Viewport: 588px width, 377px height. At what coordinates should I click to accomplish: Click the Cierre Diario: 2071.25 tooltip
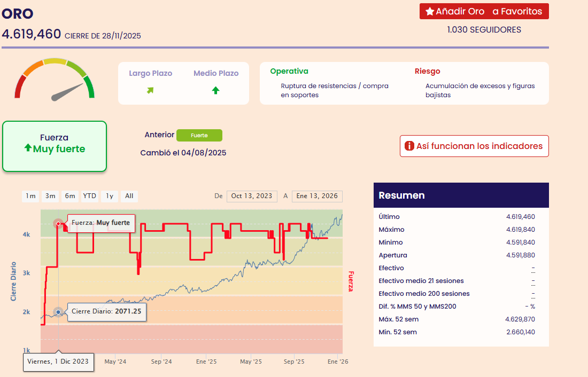coord(106,311)
